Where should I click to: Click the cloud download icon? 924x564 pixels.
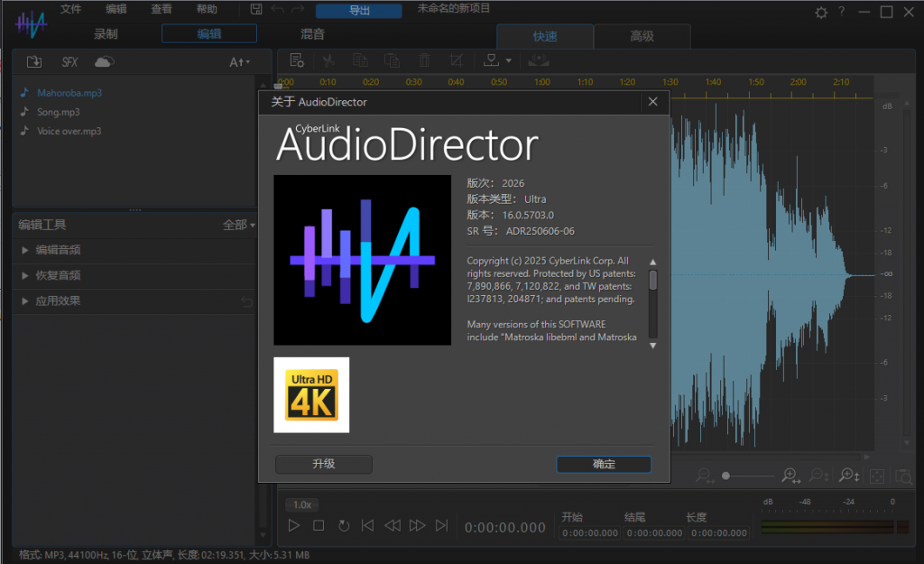105,61
